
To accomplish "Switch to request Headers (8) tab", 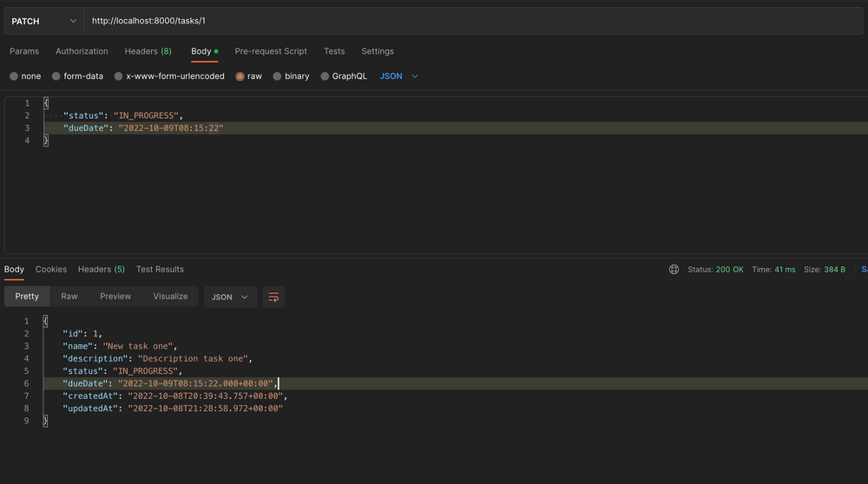I will (x=148, y=51).
